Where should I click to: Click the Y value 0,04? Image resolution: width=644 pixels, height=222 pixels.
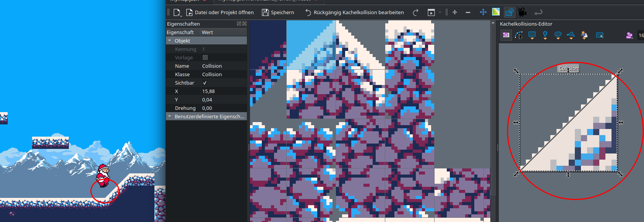tap(224, 100)
